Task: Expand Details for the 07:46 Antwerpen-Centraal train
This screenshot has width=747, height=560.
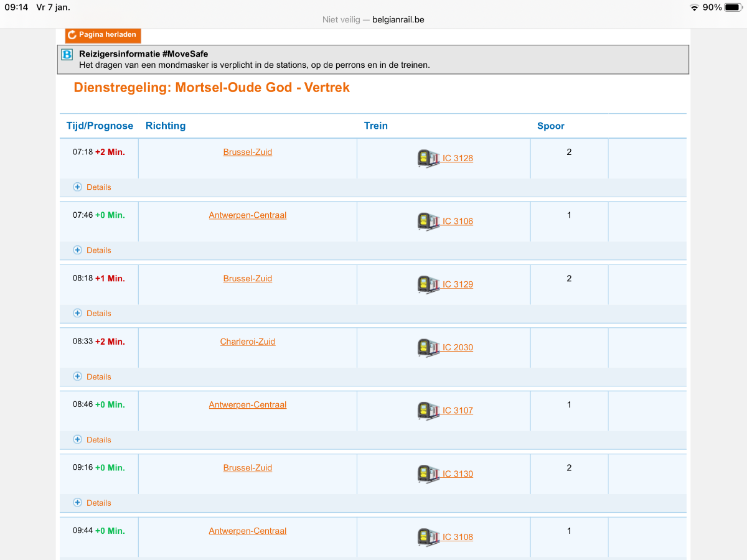Action: pyautogui.click(x=92, y=250)
